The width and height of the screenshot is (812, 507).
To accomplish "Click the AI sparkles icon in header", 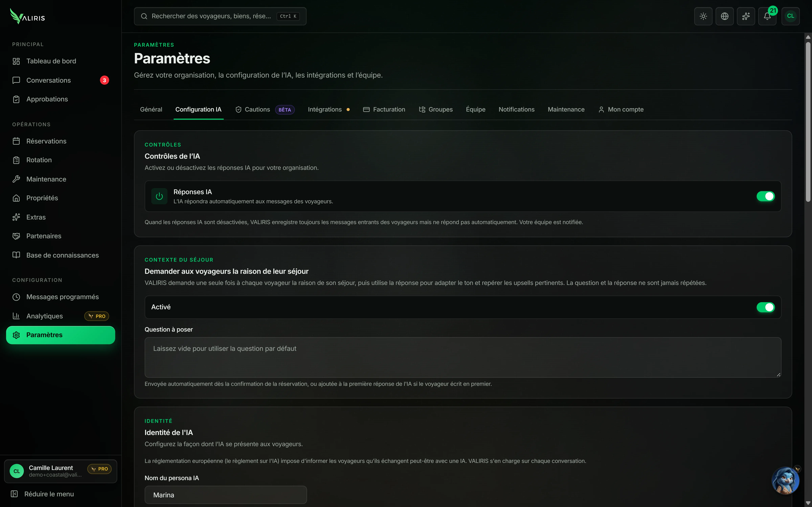I will 746,16.
